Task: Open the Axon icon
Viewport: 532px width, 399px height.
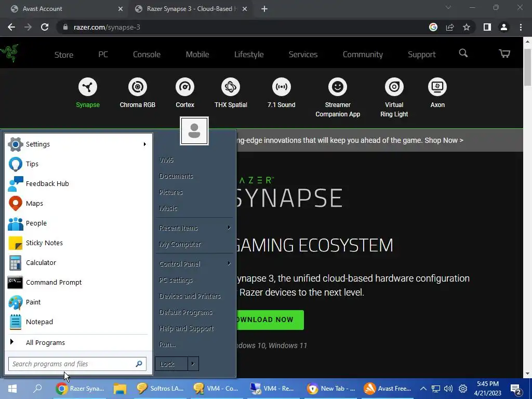Action: click(x=437, y=87)
